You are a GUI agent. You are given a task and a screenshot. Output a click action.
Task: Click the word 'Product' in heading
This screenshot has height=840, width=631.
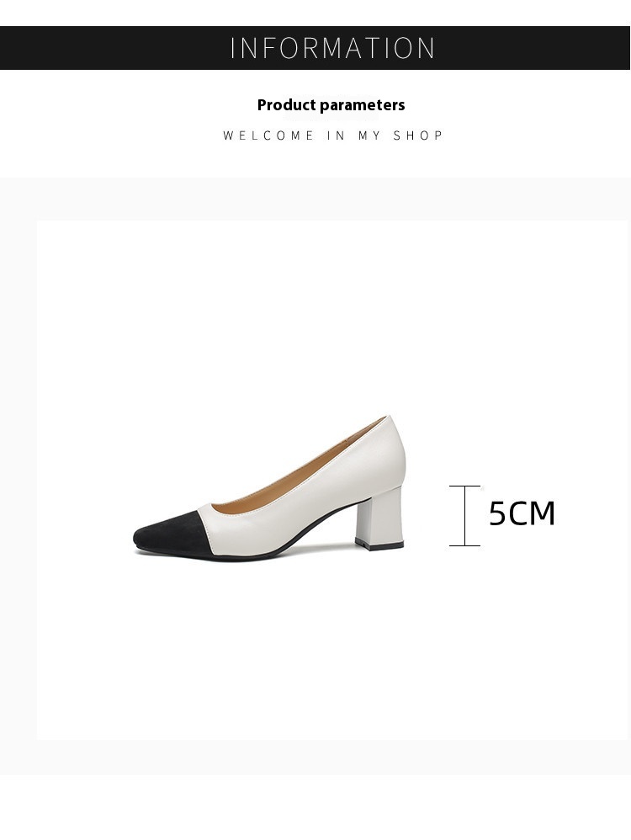[x=287, y=105]
